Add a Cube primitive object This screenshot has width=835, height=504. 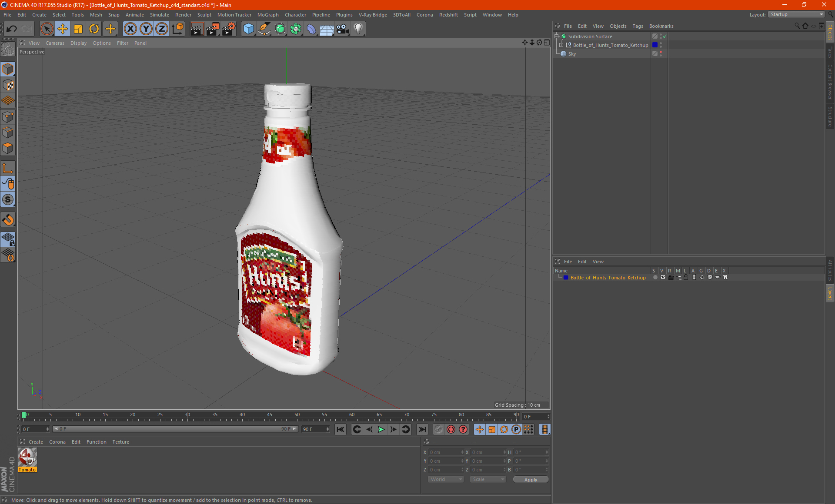tap(248, 29)
